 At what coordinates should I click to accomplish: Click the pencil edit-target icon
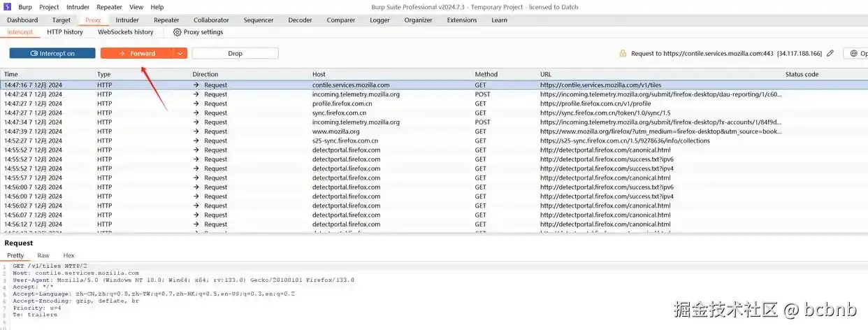pyautogui.click(x=830, y=53)
